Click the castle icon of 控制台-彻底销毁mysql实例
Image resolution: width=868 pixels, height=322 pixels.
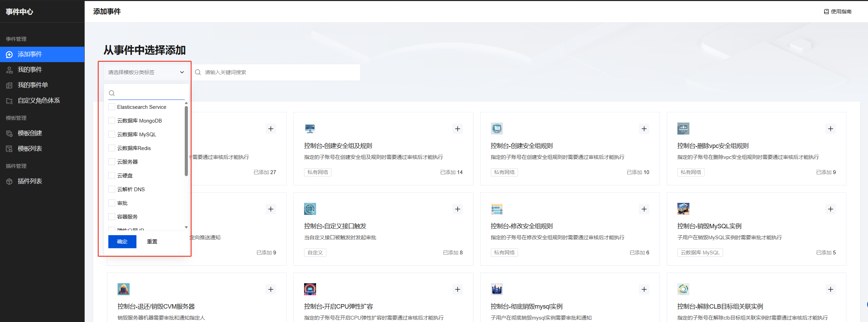497,289
